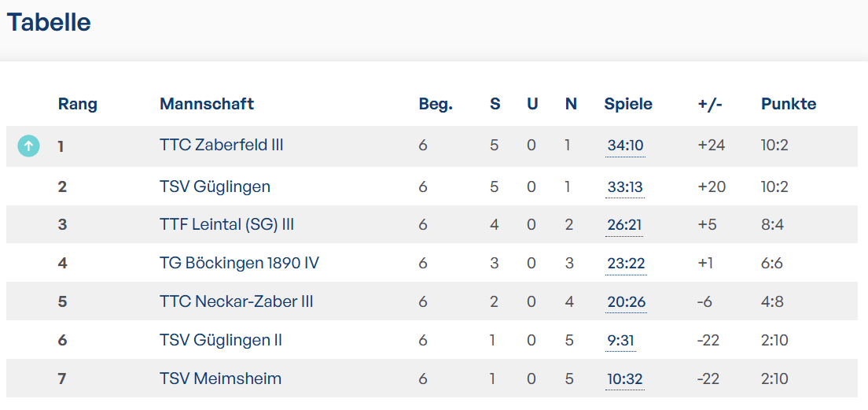The image size is (868, 410).
Task: Open TSV Güglingen team link
Action: (215, 187)
